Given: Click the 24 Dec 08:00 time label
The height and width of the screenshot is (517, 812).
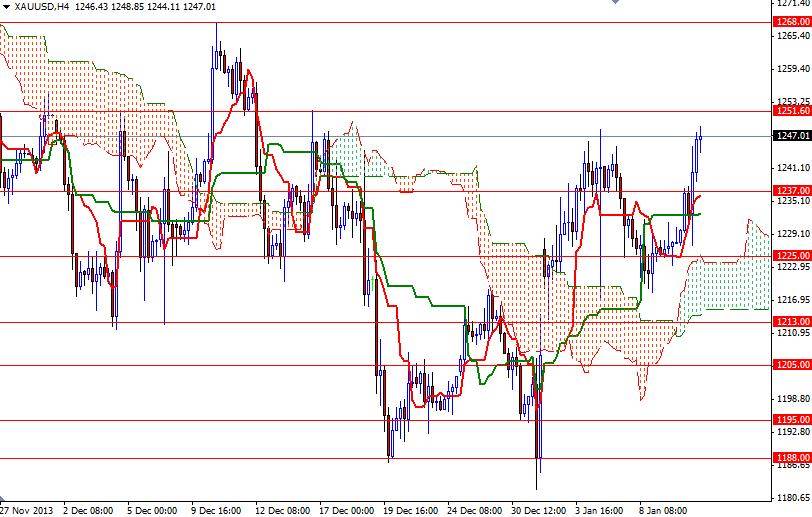Looking at the screenshot, I should (475, 510).
